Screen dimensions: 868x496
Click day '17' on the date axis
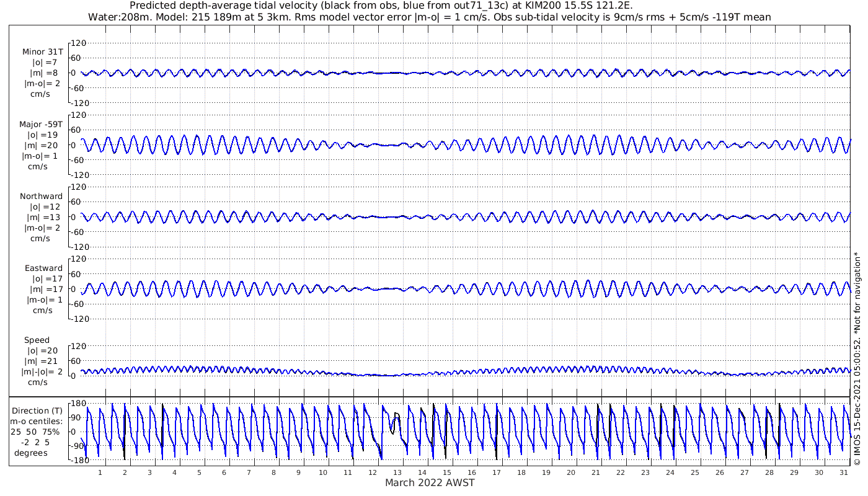click(x=497, y=472)
